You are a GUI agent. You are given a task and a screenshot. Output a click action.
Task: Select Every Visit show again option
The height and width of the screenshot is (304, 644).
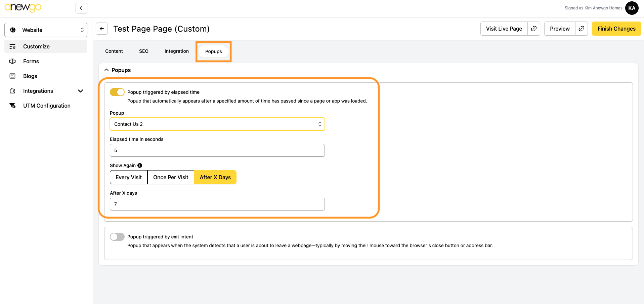pyautogui.click(x=129, y=177)
